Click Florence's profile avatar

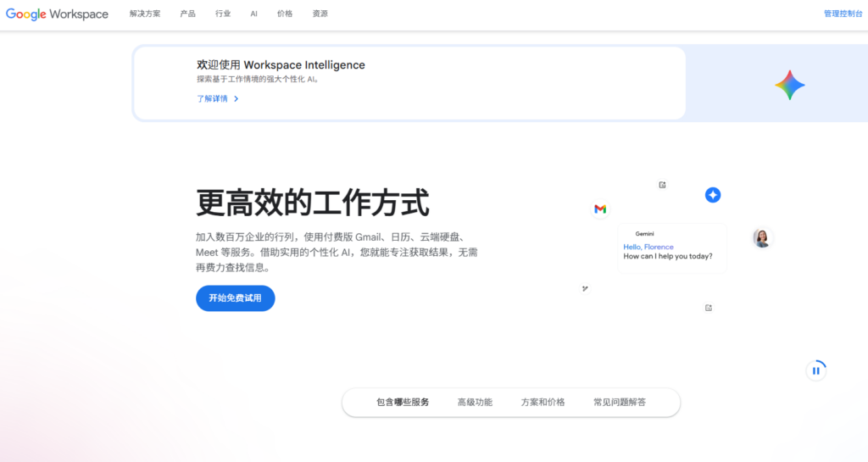762,238
